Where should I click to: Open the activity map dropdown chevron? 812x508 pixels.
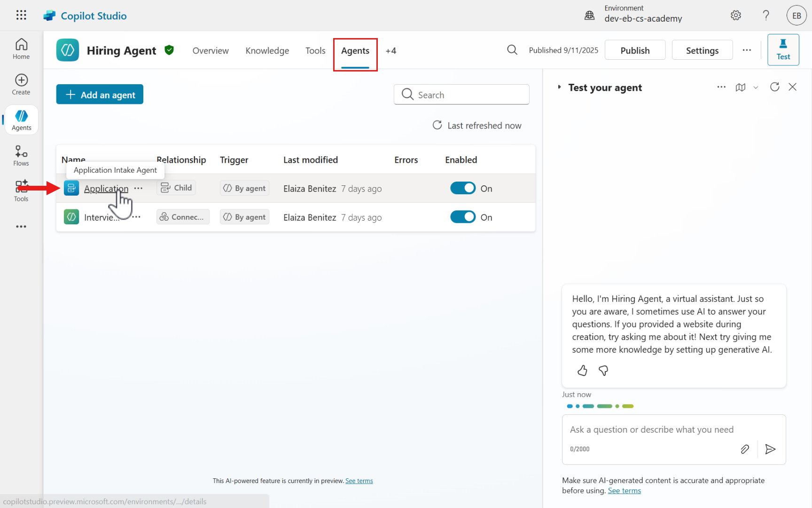coord(756,87)
